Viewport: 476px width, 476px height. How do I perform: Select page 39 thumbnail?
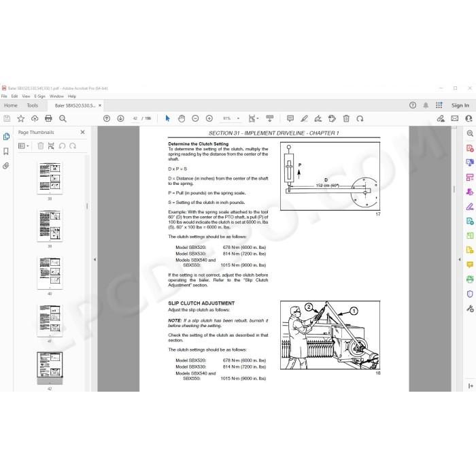50,226
